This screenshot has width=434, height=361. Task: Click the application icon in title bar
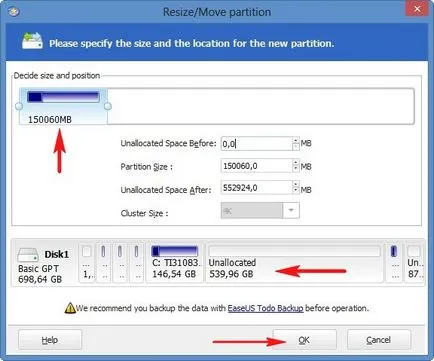pos(14,12)
